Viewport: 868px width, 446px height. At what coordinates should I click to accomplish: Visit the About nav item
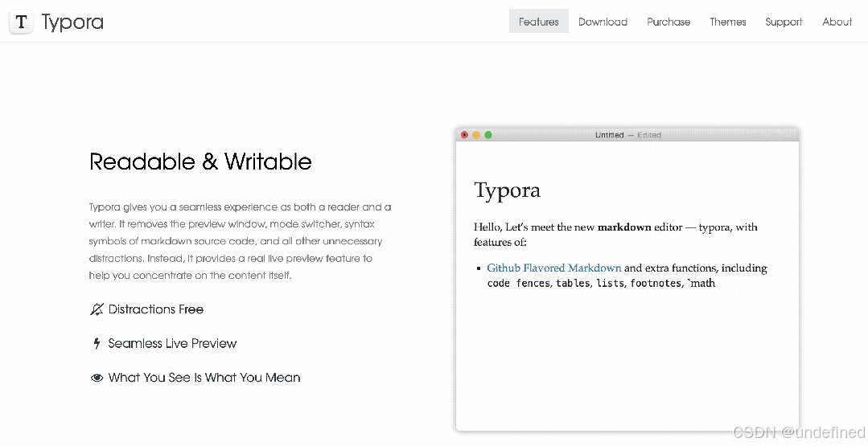tap(837, 22)
